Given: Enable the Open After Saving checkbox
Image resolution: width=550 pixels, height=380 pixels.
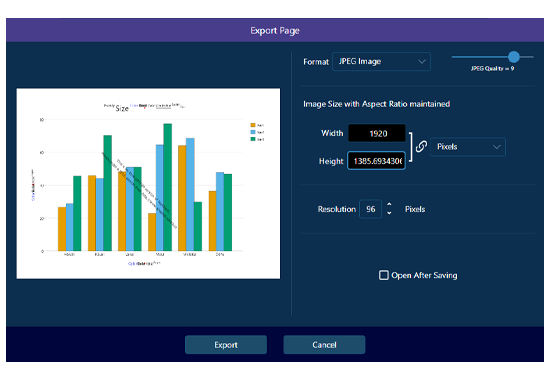Looking at the screenshot, I should coord(384,275).
